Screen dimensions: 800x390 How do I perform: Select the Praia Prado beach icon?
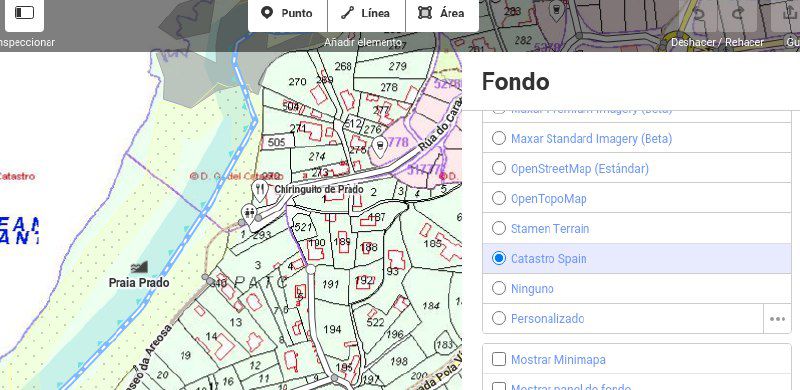click(139, 267)
